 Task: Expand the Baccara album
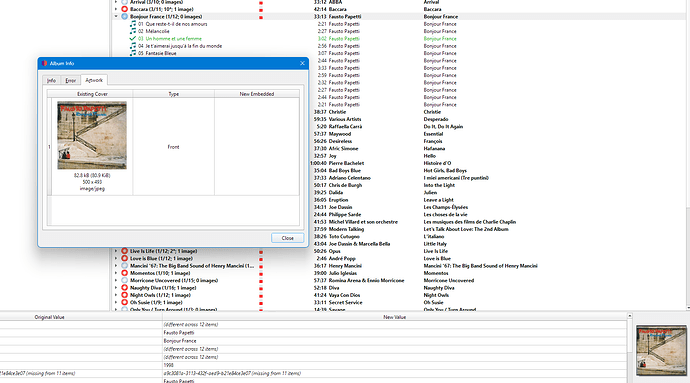pos(116,9)
